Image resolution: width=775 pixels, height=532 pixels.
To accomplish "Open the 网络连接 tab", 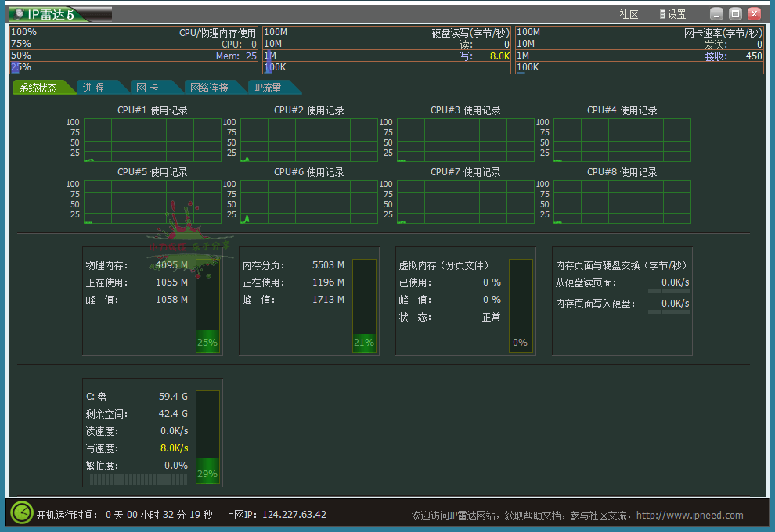I will click(208, 88).
